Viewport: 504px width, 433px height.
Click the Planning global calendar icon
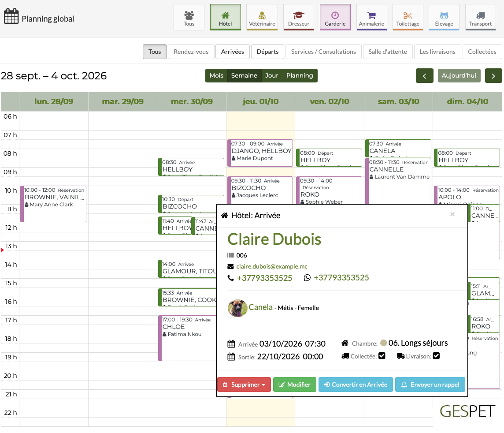(11, 16)
